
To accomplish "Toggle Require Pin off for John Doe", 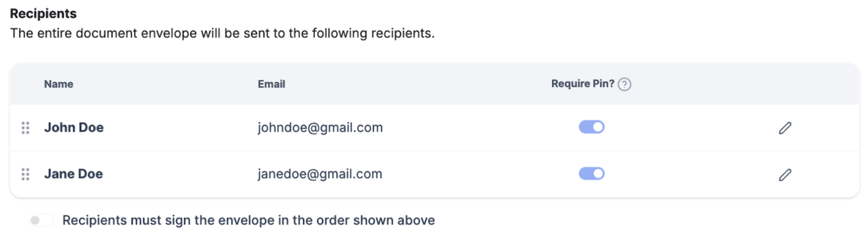I will coord(592,127).
